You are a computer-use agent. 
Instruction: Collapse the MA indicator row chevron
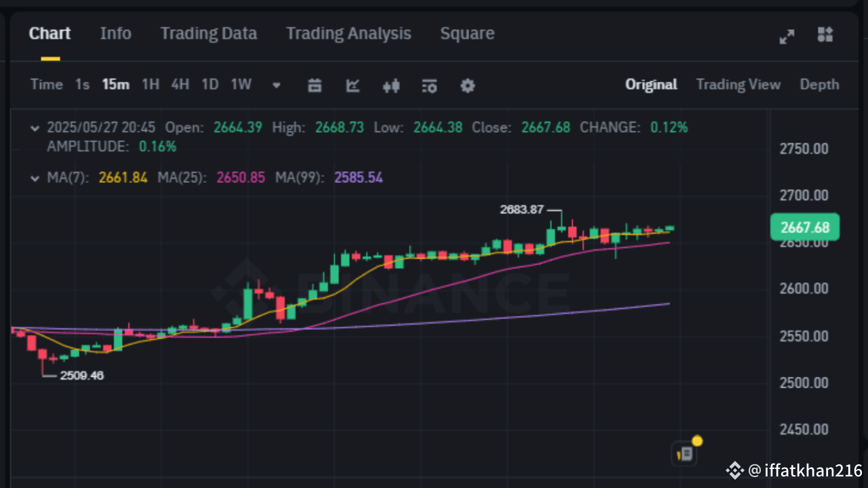(35, 178)
